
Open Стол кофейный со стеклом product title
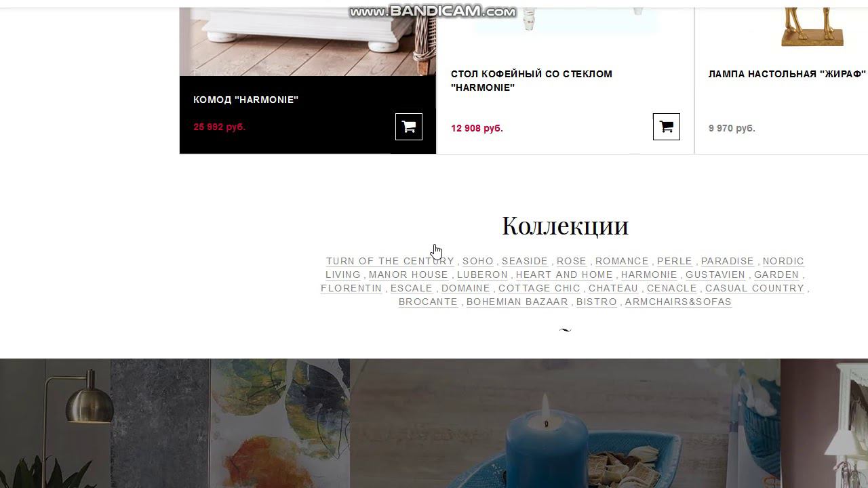pos(532,81)
